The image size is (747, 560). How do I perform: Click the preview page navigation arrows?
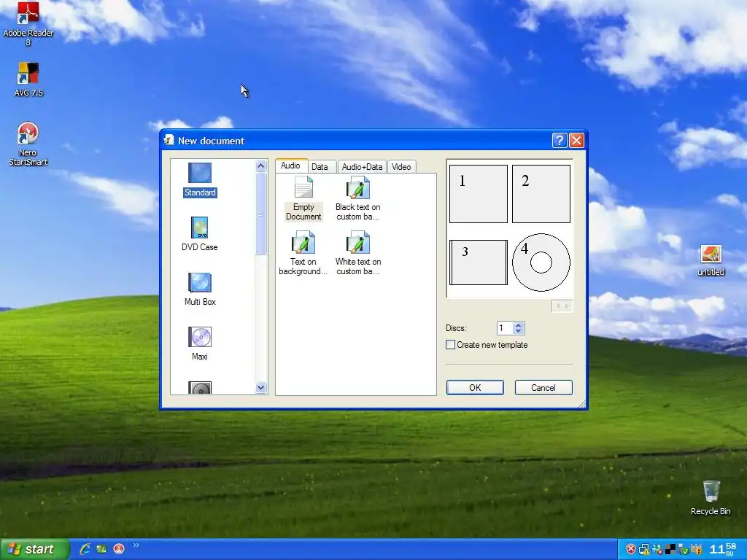point(562,306)
